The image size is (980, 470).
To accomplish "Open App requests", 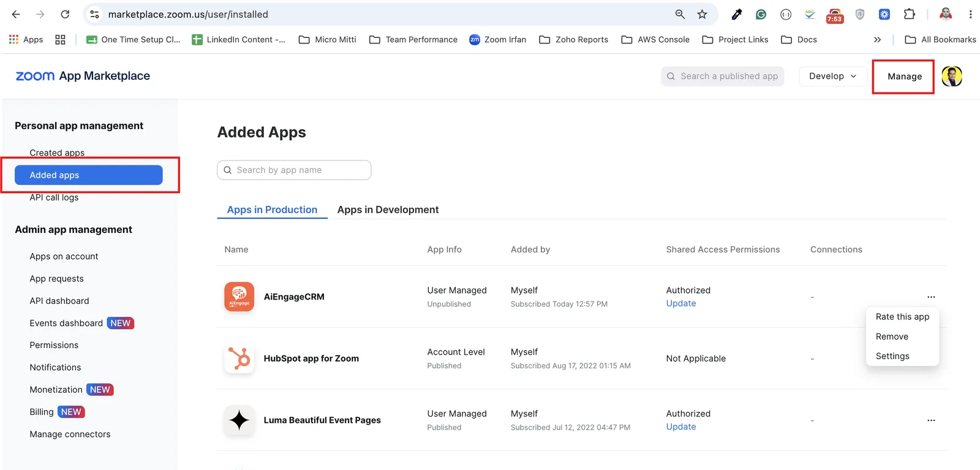I will (56, 278).
